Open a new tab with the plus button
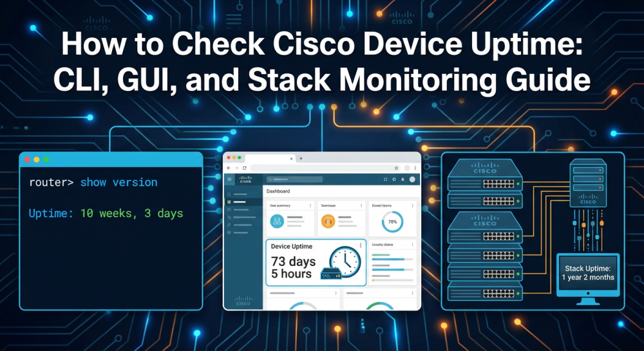 point(301,158)
